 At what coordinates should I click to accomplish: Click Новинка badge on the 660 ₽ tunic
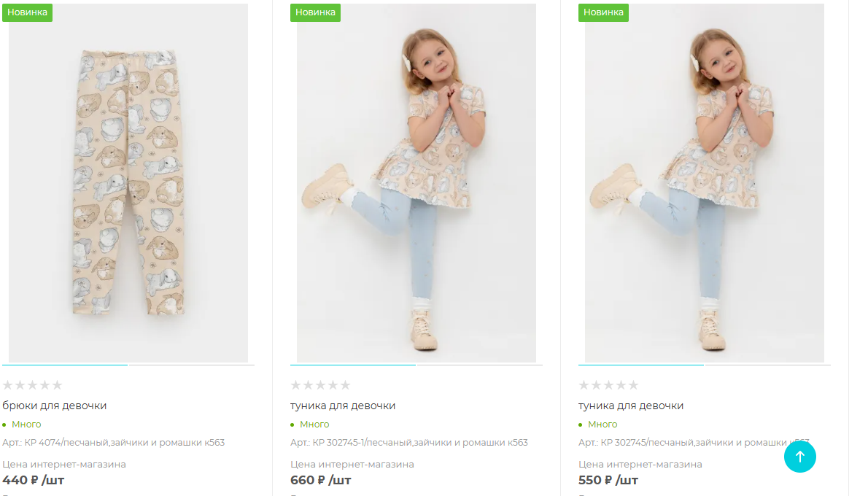pos(315,12)
